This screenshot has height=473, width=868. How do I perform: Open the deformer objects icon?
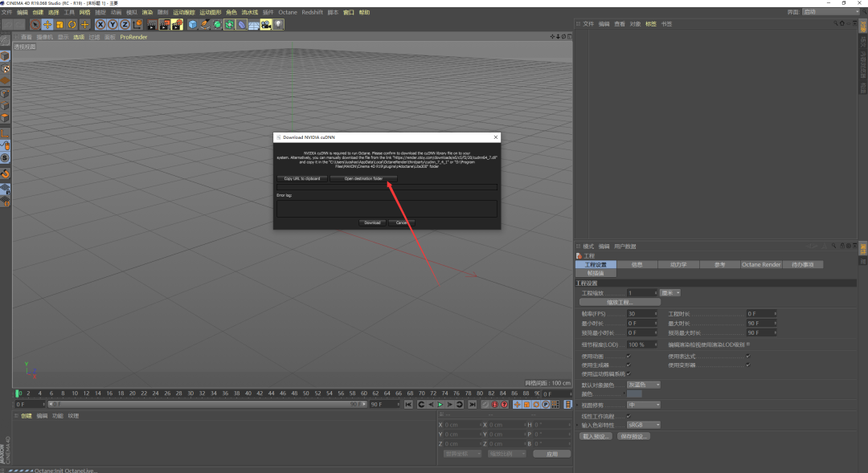[x=241, y=24]
